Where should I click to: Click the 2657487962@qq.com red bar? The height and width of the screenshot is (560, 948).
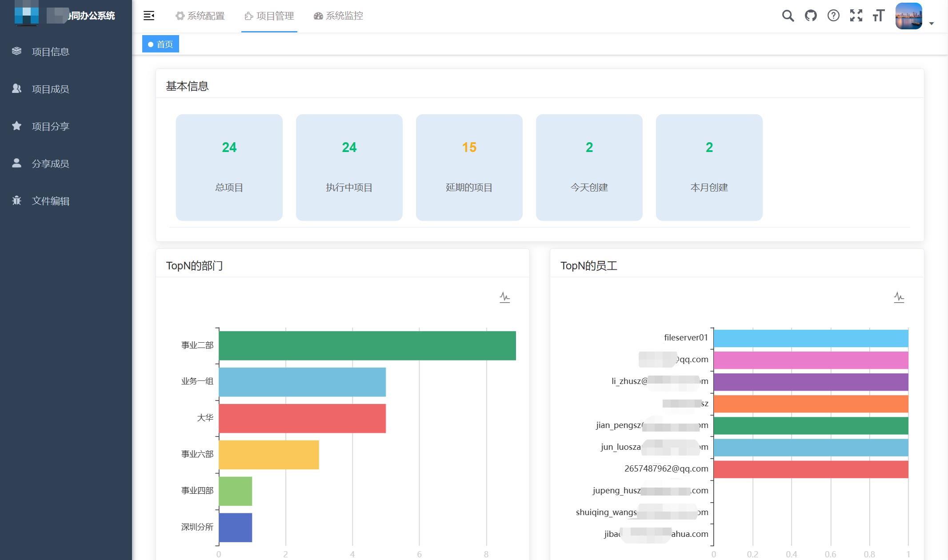(811, 469)
